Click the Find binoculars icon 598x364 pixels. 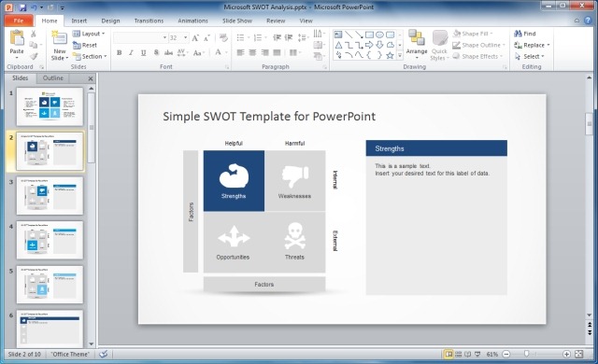[x=518, y=34]
